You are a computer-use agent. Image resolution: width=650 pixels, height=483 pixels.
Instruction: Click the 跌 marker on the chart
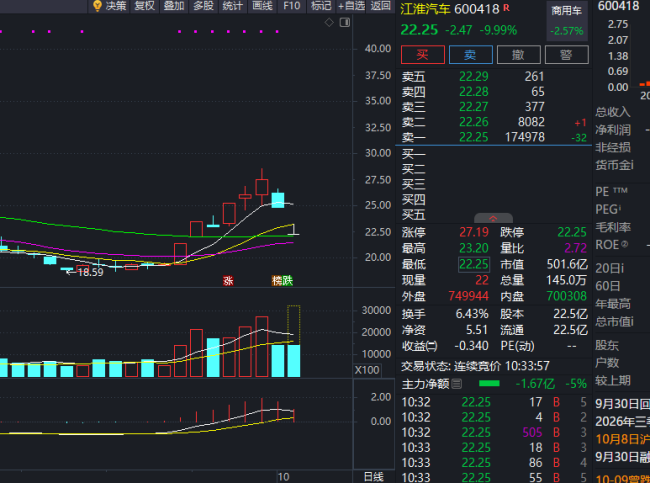(x=287, y=281)
